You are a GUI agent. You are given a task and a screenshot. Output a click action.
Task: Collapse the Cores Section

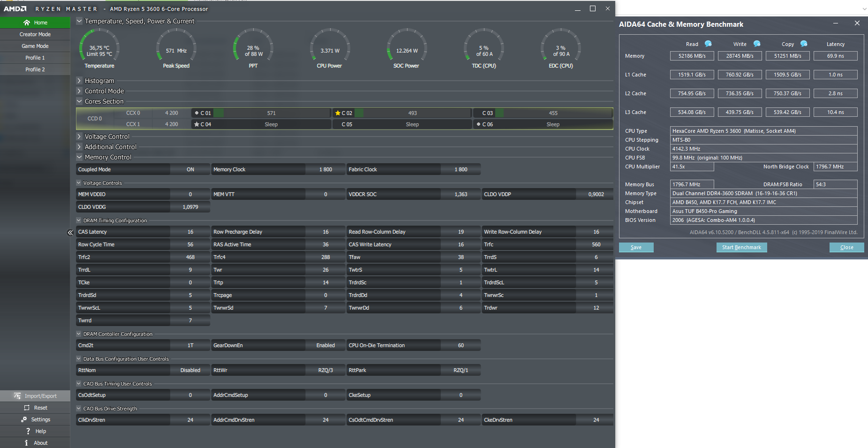pos(79,101)
